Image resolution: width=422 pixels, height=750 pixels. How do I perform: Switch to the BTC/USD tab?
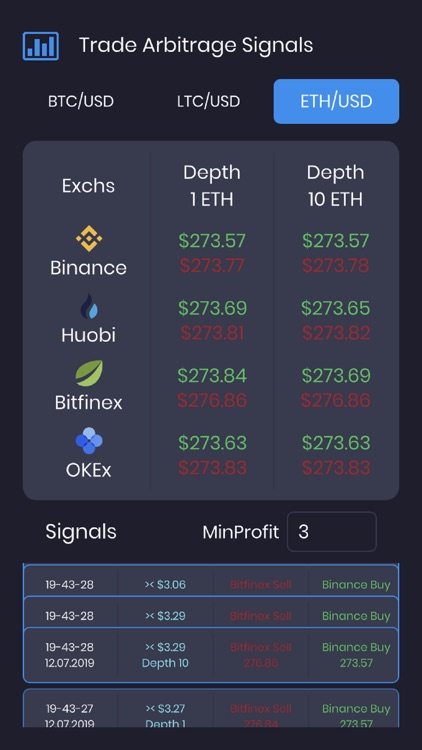click(x=81, y=101)
